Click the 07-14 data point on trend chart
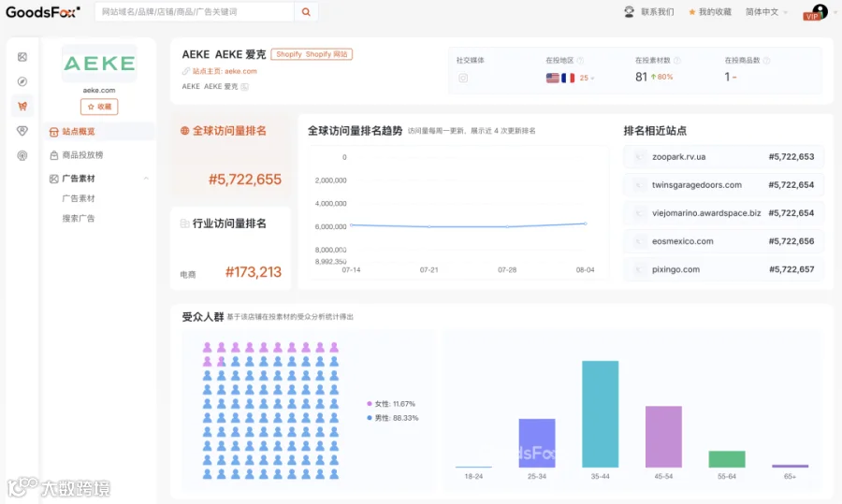Screen dimensions: 842x504 click(351, 225)
